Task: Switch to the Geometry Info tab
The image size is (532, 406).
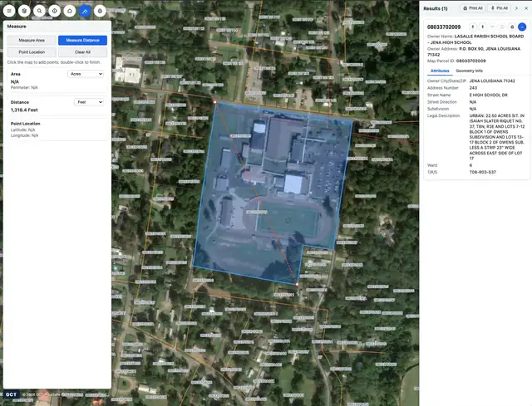Action: coord(469,71)
